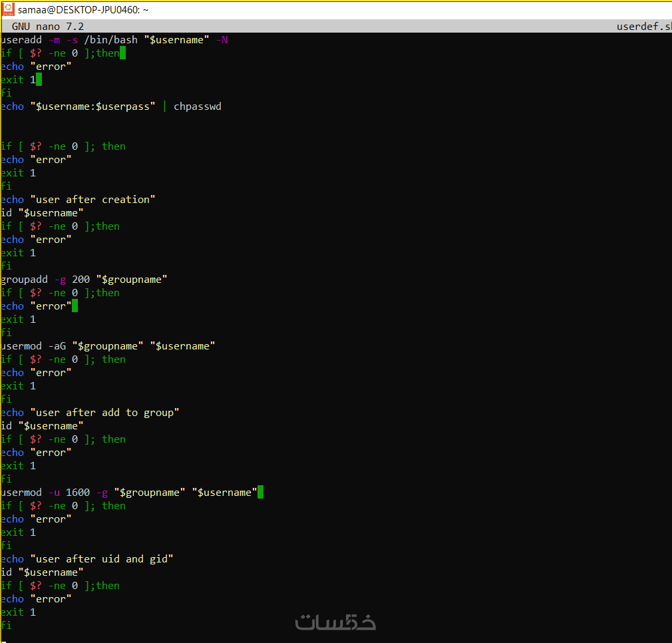Click the green trailing-space marker after ];then below useradd
Image resolution: width=672 pixels, height=643 pixels.
click(x=122, y=53)
